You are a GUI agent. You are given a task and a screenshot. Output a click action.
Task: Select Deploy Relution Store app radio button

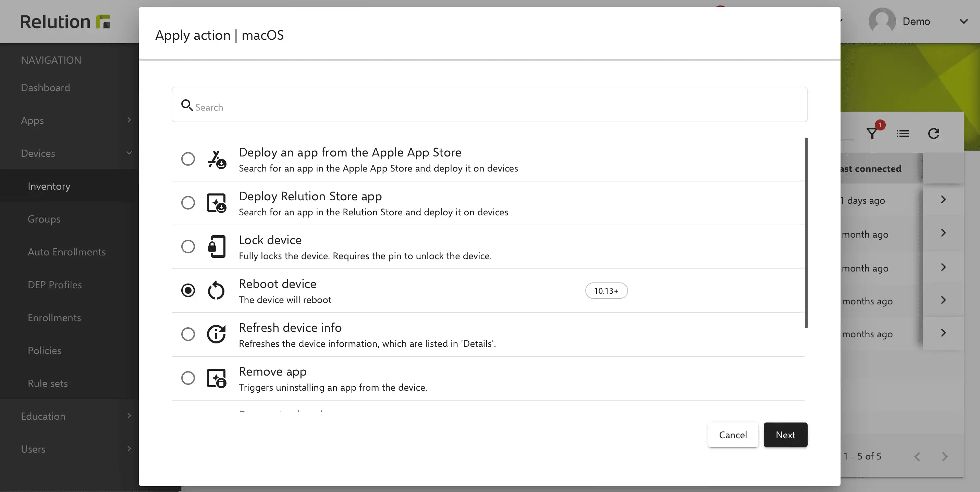[188, 203]
